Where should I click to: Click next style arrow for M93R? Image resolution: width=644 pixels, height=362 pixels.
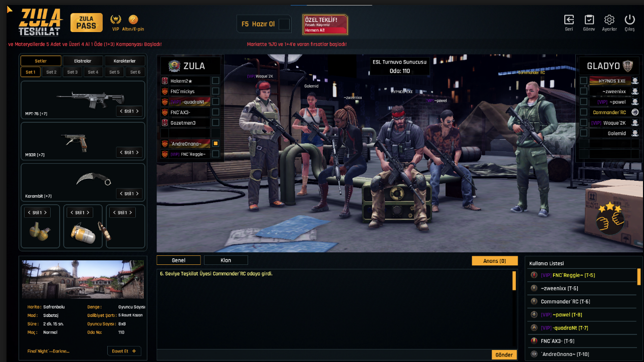[x=137, y=152]
